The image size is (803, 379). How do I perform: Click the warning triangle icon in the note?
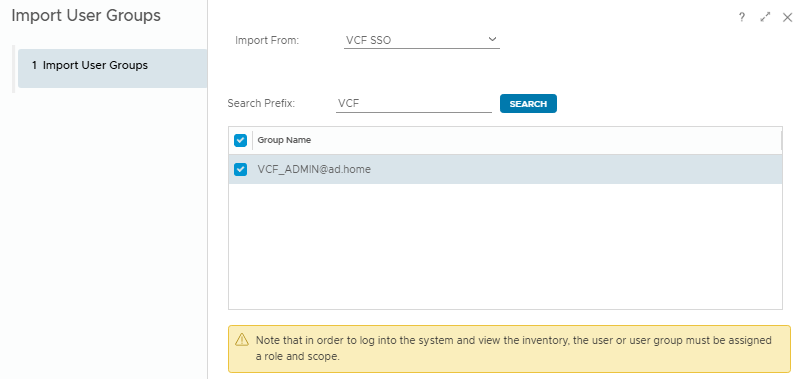pos(242,340)
